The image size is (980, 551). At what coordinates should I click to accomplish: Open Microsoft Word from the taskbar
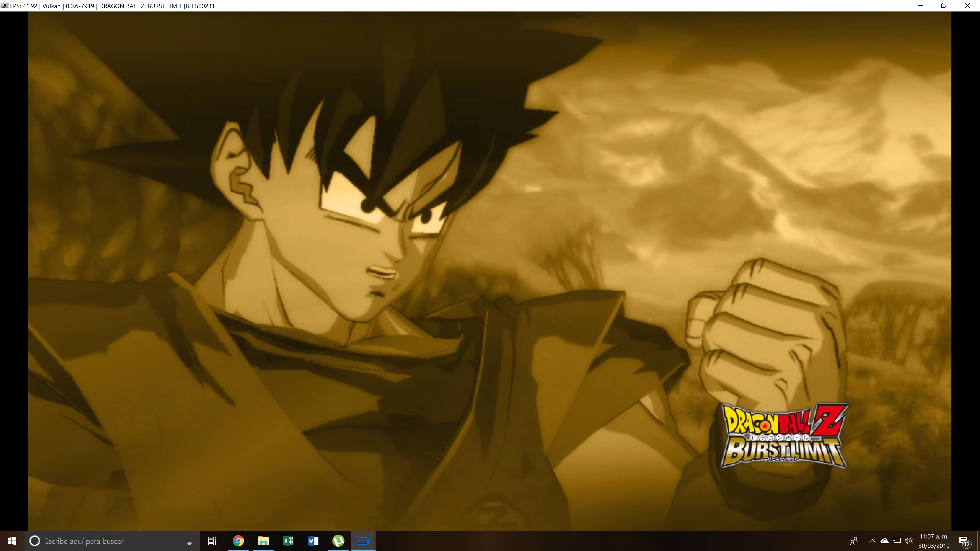pyautogui.click(x=313, y=541)
